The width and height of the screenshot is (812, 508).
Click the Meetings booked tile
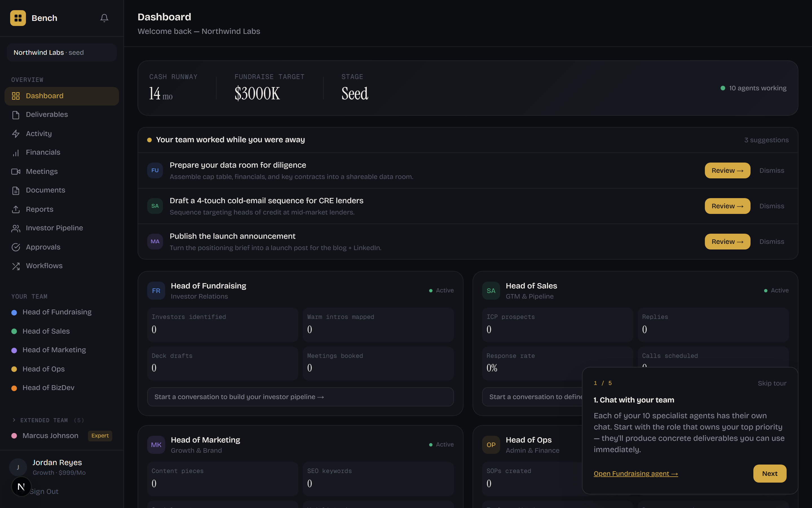point(378,364)
